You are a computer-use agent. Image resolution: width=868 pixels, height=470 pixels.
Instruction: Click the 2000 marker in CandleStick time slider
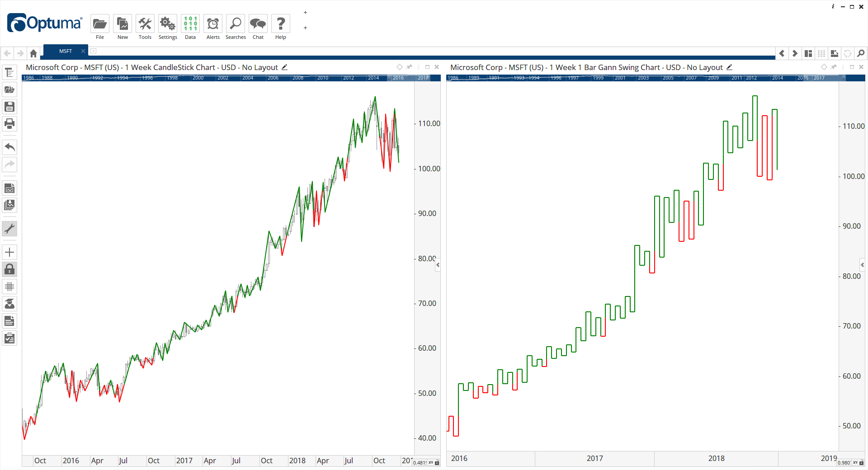pyautogui.click(x=198, y=78)
